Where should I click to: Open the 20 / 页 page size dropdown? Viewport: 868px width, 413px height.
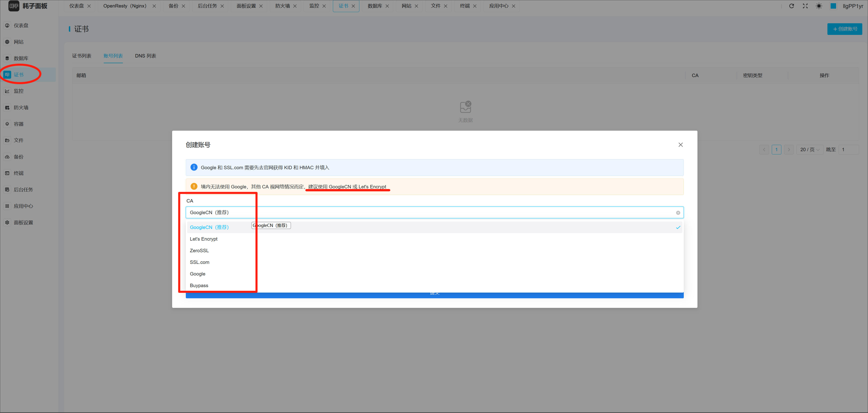pos(810,150)
